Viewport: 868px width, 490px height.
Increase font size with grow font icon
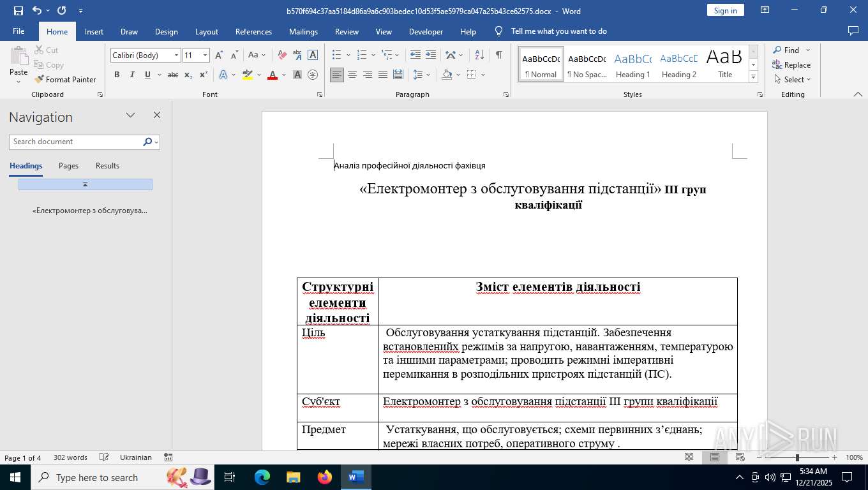219,56
